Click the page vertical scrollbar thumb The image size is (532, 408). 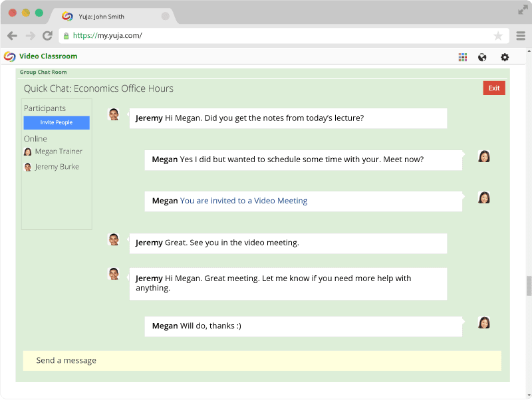coord(529,286)
